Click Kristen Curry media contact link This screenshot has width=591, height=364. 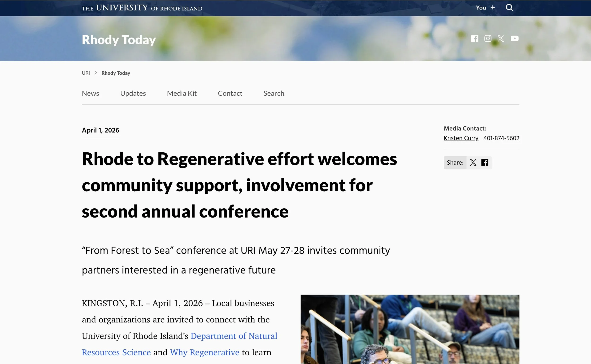coord(461,138)
